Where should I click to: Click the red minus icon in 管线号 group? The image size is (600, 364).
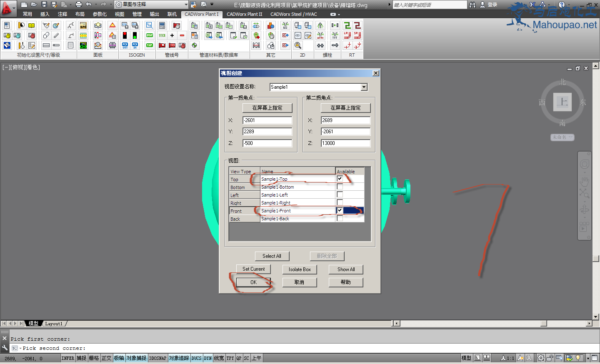click(182, 35)
